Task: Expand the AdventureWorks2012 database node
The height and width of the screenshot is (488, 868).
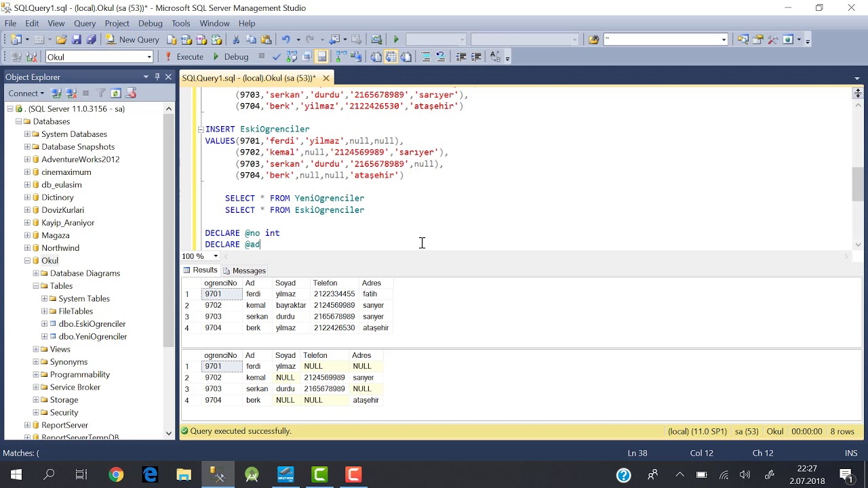Action: (x=28, y=159)
